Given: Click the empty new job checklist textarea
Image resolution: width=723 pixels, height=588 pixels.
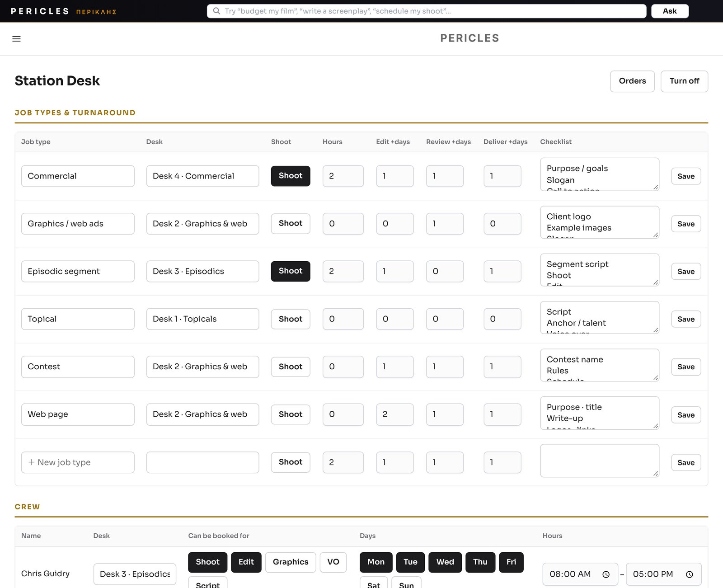Looking at the screenshot, I should pos(600,461).
